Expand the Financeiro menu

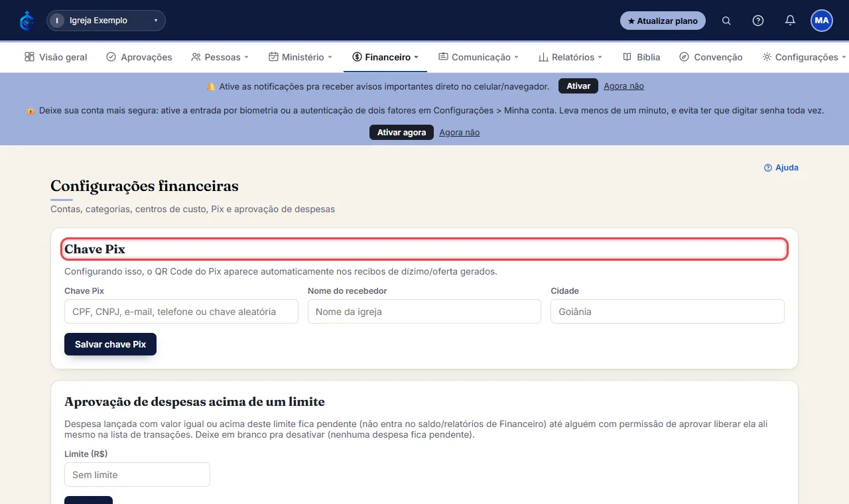point(385,57)
